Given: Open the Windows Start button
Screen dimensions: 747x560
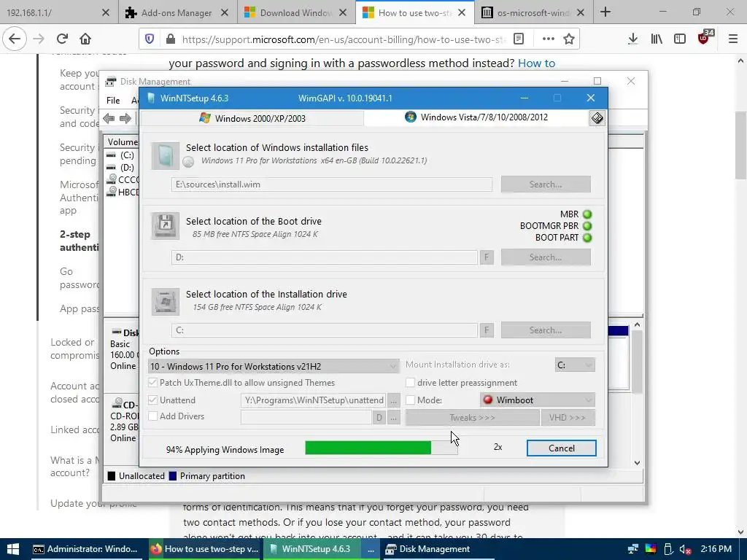Looking at the screenshot, I should click(x=13, y=549).
